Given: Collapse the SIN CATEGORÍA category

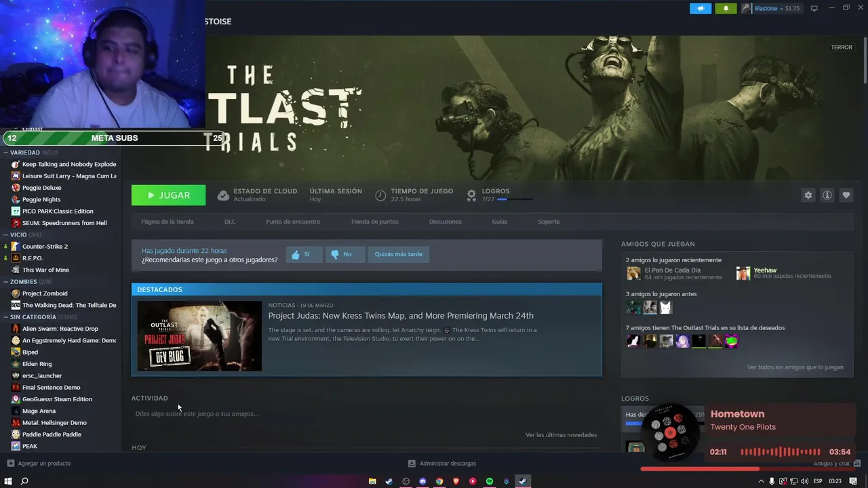Looking at the screenshot, I should coord(5,317).
